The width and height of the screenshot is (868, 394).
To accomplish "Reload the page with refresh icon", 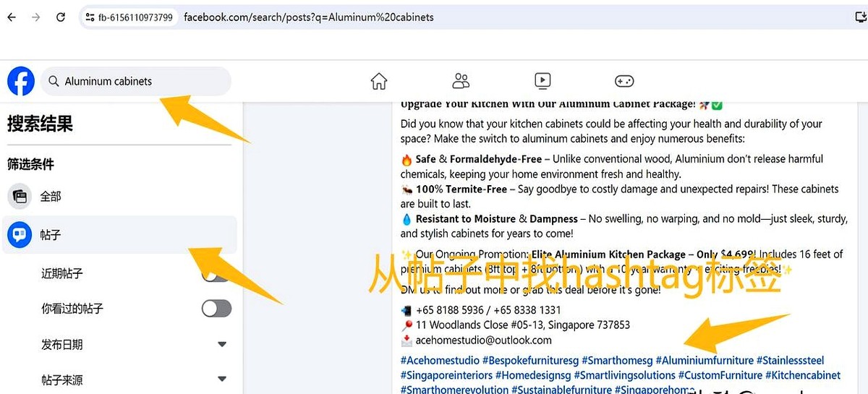I will click(61, 17).
